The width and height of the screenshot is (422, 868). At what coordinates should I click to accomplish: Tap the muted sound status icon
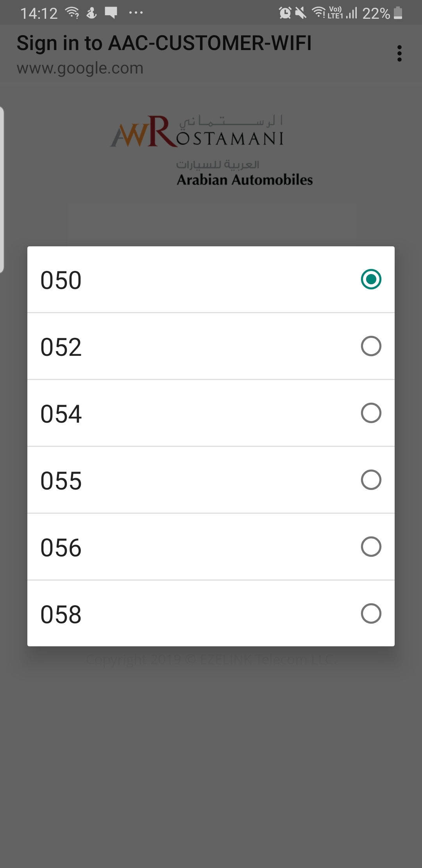coord(300,13)
